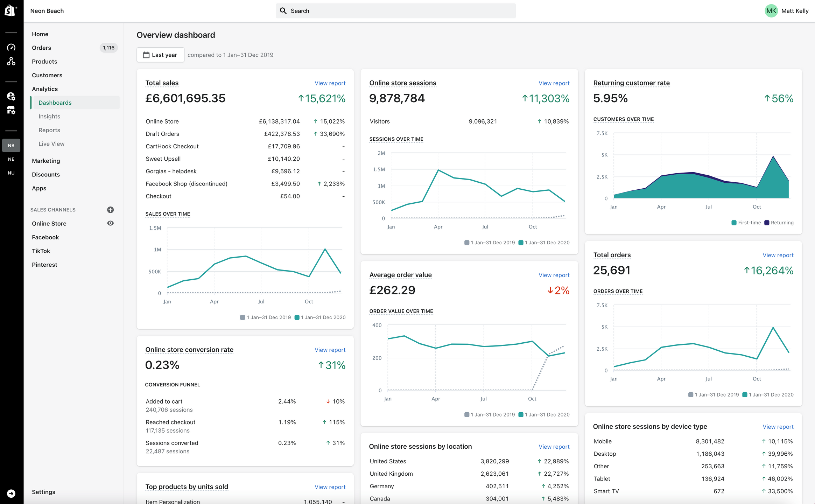Open the user settings gear icon in the rail

[x=11, y=96]
